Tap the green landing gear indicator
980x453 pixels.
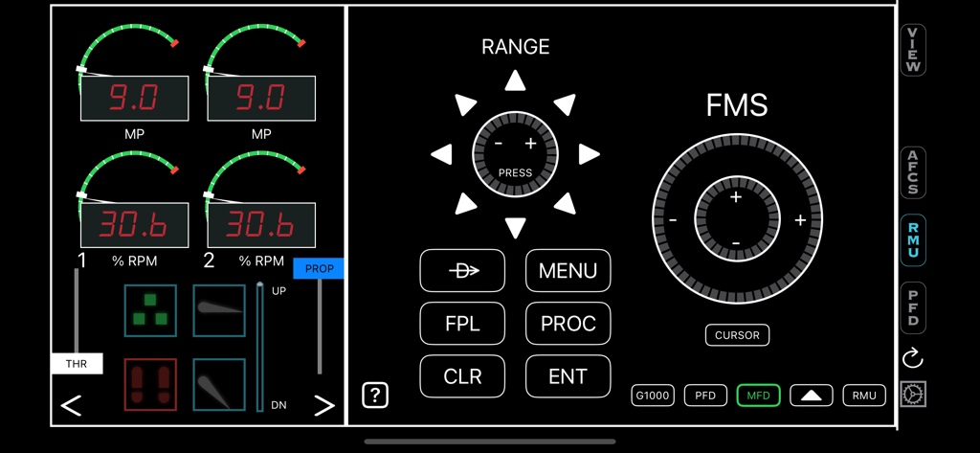[x=150, y=310]
